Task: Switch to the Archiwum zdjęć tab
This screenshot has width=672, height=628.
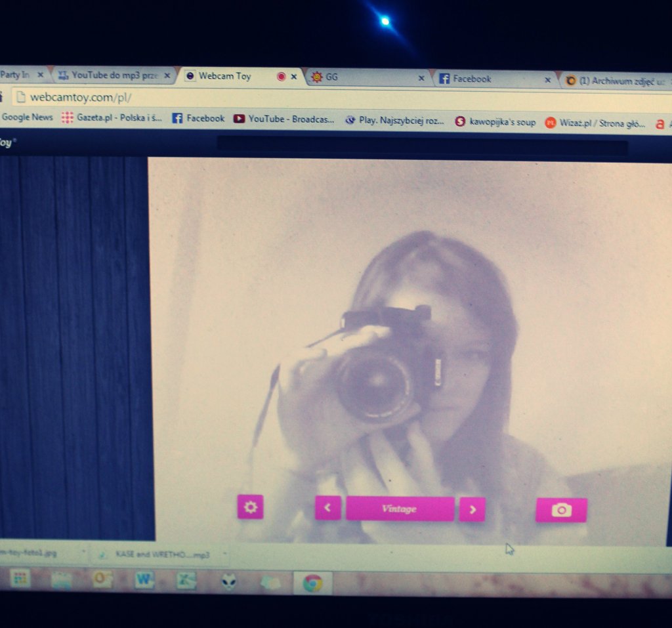Action: [617, 81]
